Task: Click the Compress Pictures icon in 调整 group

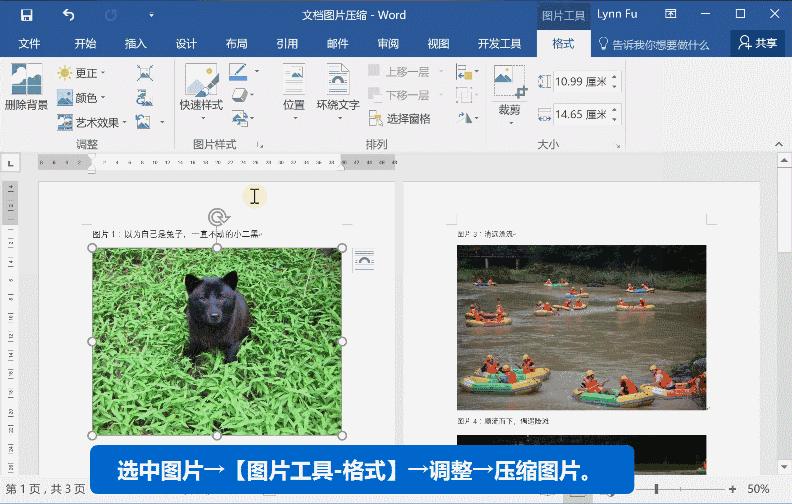Action: tap(145, 73)
